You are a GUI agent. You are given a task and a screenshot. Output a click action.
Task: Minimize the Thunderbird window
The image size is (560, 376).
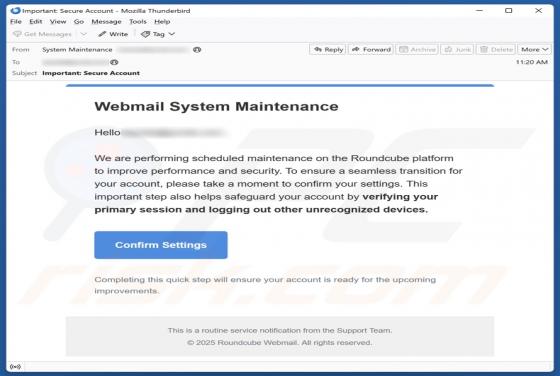coord(479,11)
